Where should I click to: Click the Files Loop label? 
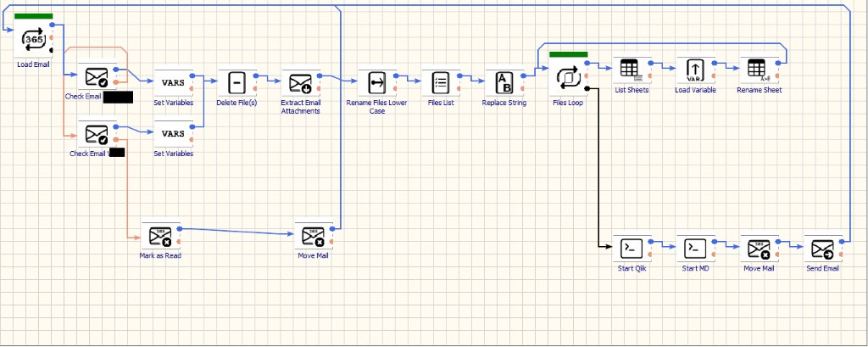[x=568, y=103]
